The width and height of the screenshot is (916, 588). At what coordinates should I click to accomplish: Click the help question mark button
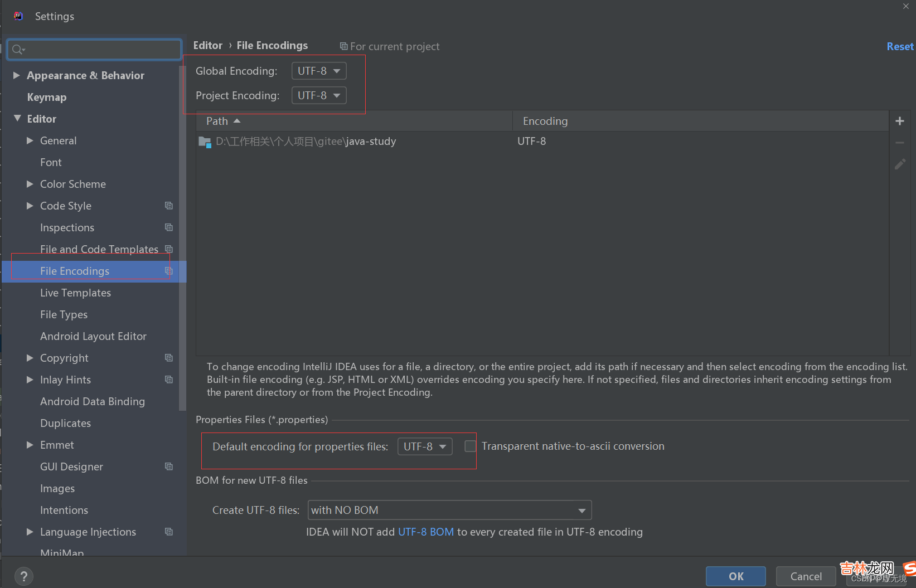tap(23, 576)
